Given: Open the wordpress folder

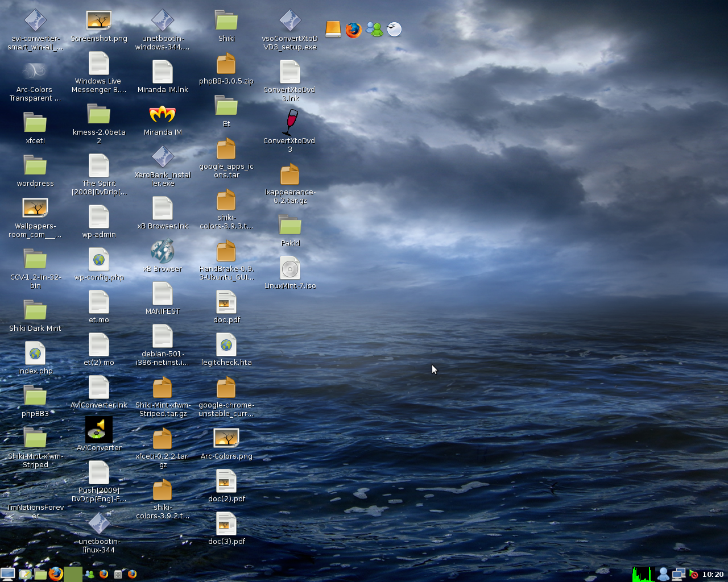Looking at the screenshot, I should pos(35,165).
